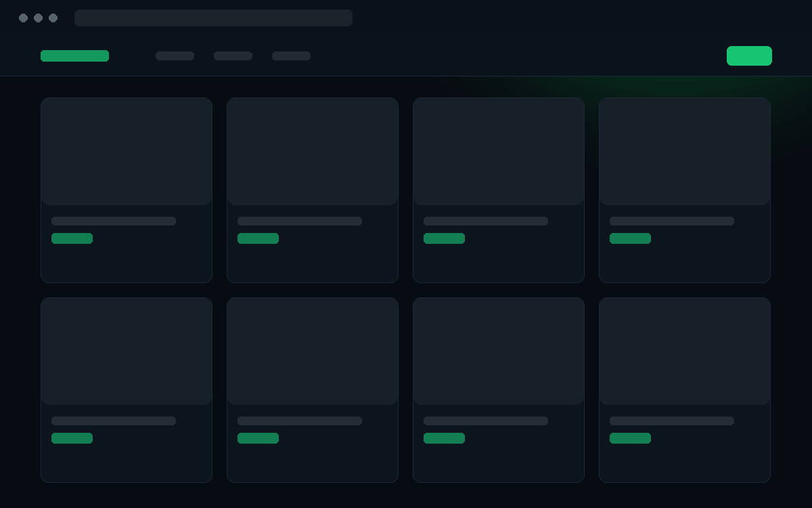812x508 pixels.
Task: Click the green logo in the navigation bar
Action: tap(74, 56)
